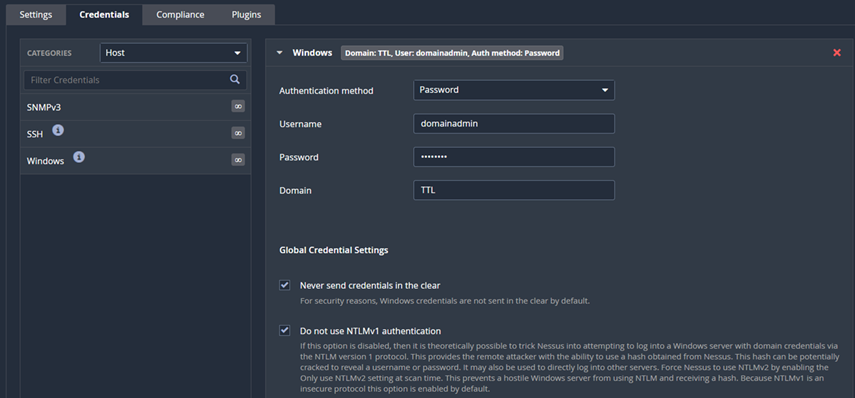855x398 pixels.
Task: Click the Username field with domainadmin
Action: (514, 123)
